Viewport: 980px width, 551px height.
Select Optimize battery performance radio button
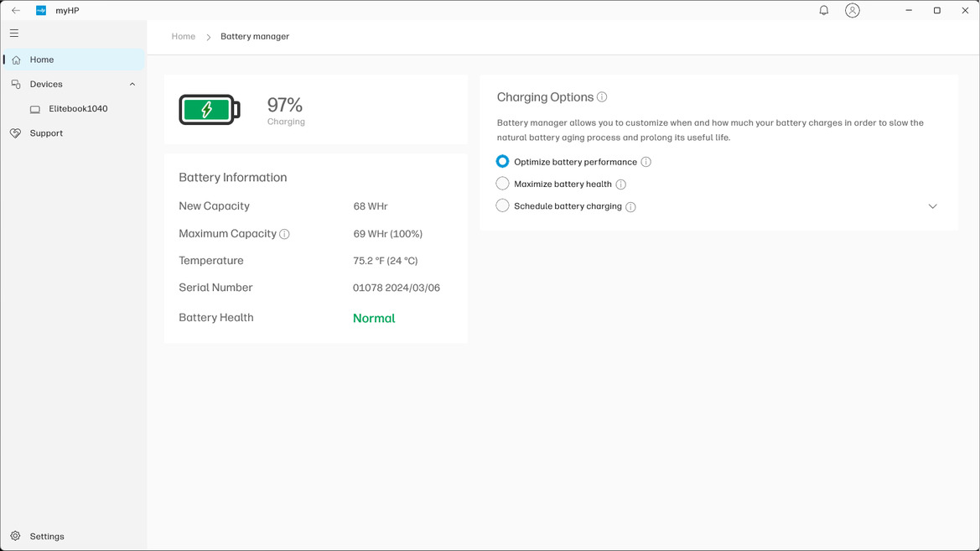click(x=502, y=161)
